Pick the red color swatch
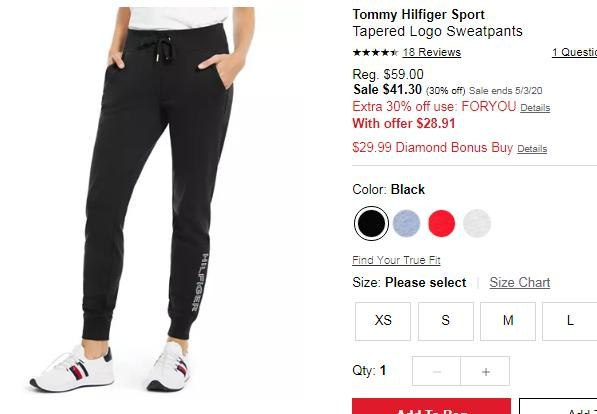597x414 pixels. click(442, 224)
